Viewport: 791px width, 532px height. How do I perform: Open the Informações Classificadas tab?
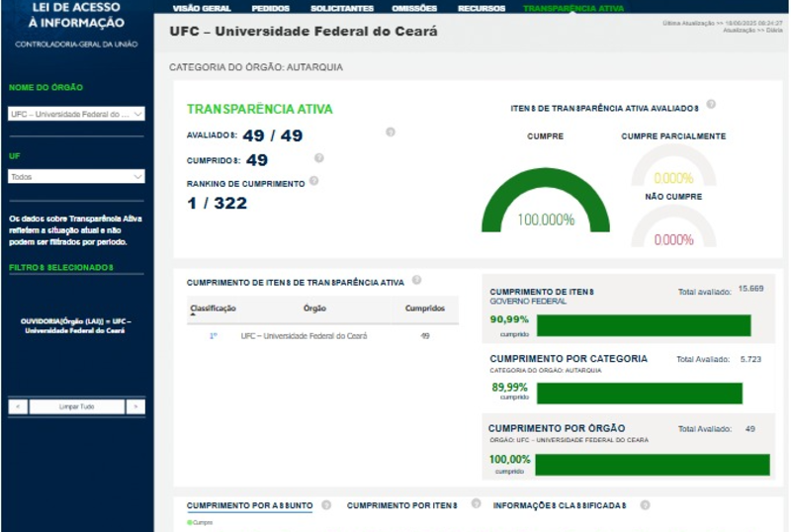560,505
